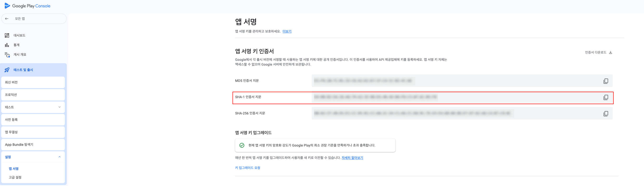Copy the MD5 인증서 지문

(x=605, y=81)
